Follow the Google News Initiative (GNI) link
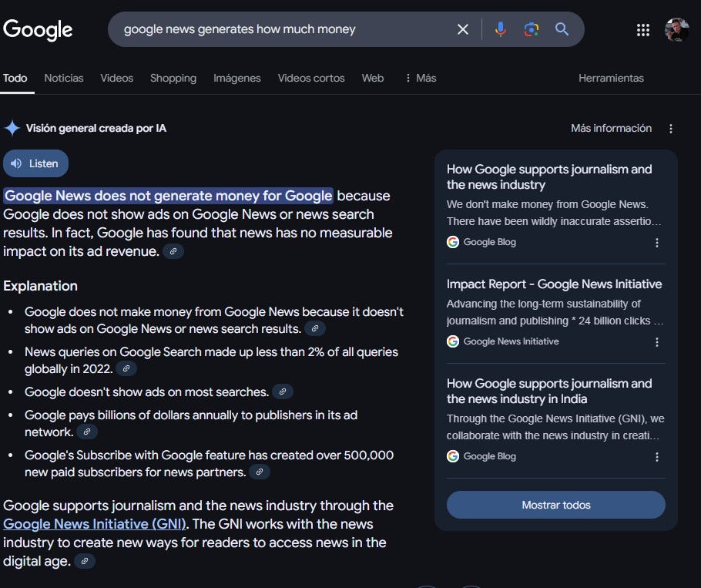This screenshot has height=588, width=701. pyautogui.click(x=94, y=523)
